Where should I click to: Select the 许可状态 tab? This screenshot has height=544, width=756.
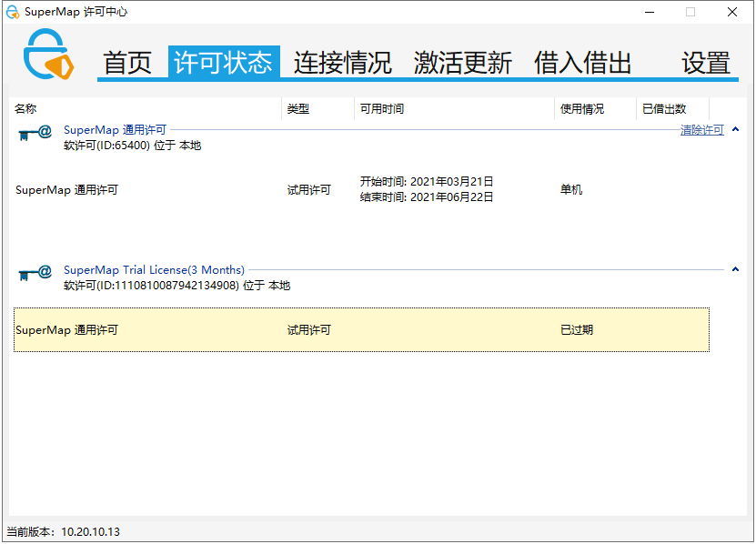point(224,62)
